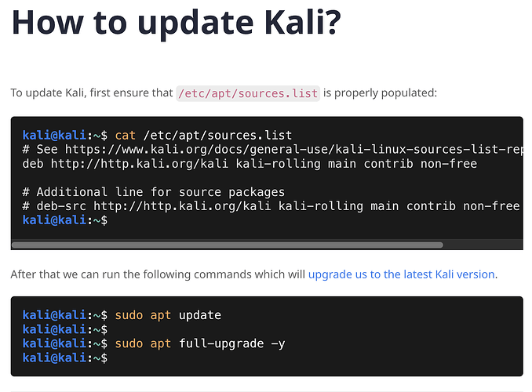This screenshot has width=532, height=392.
Task: Click the horizontal scrollbar thumb under the sources.list code
Action: click(x=228, y=245)
